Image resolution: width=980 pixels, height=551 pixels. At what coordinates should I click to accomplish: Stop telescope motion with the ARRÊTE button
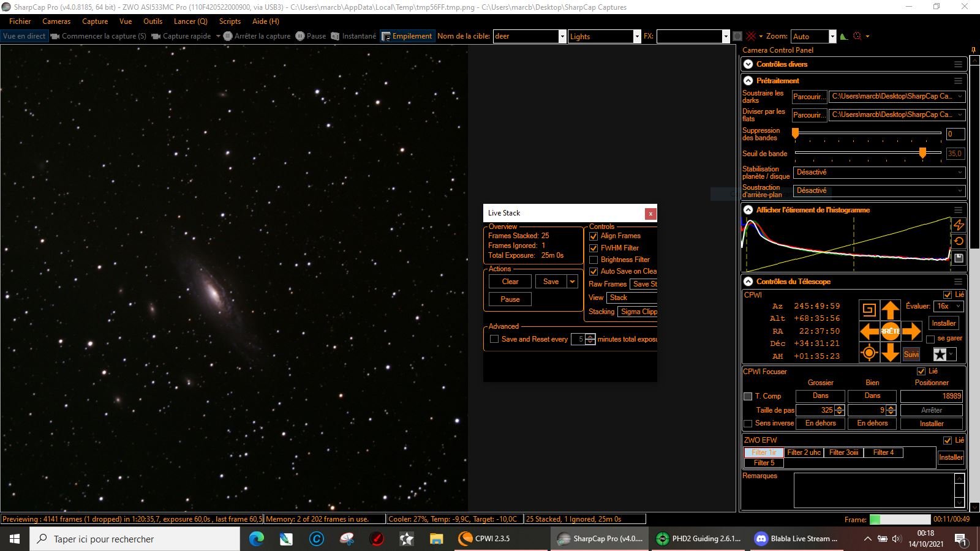coord(890,331)
